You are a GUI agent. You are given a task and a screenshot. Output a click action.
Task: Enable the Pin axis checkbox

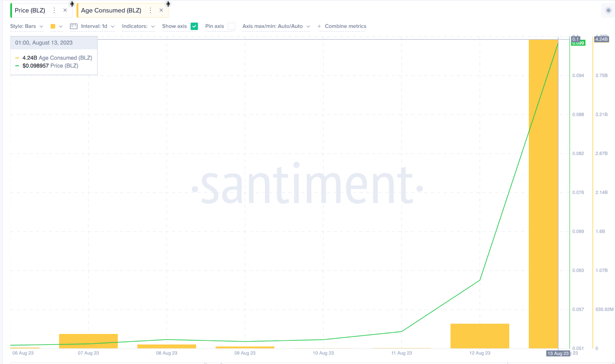231,26
